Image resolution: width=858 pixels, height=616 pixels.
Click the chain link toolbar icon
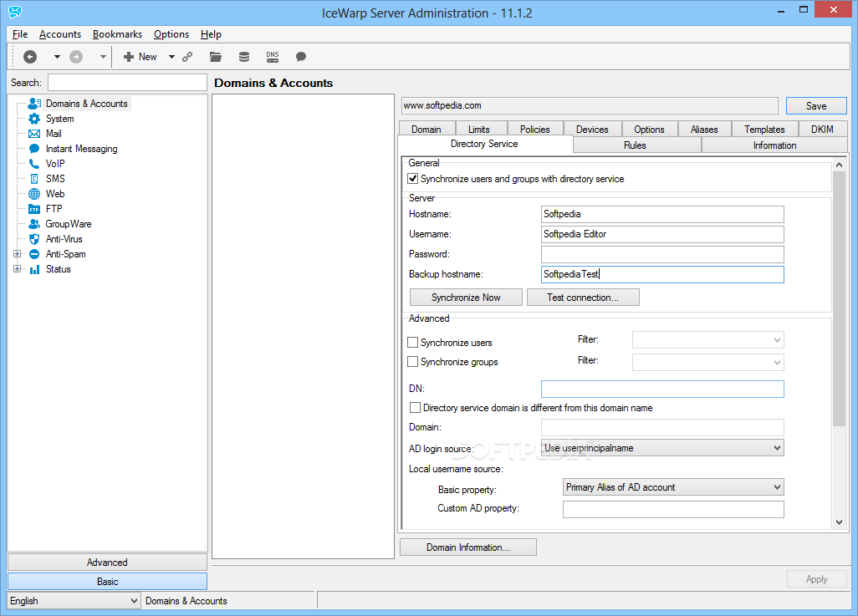(x=187, y=56)
